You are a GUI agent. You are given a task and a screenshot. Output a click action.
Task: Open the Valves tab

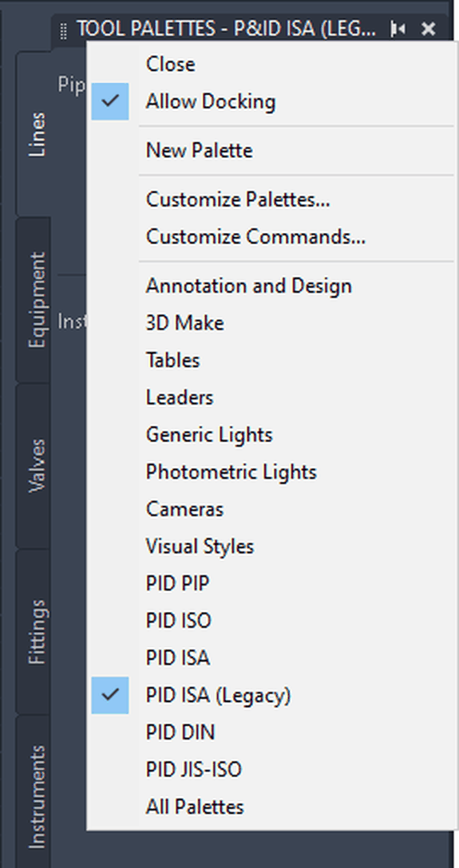click(34, 465)
